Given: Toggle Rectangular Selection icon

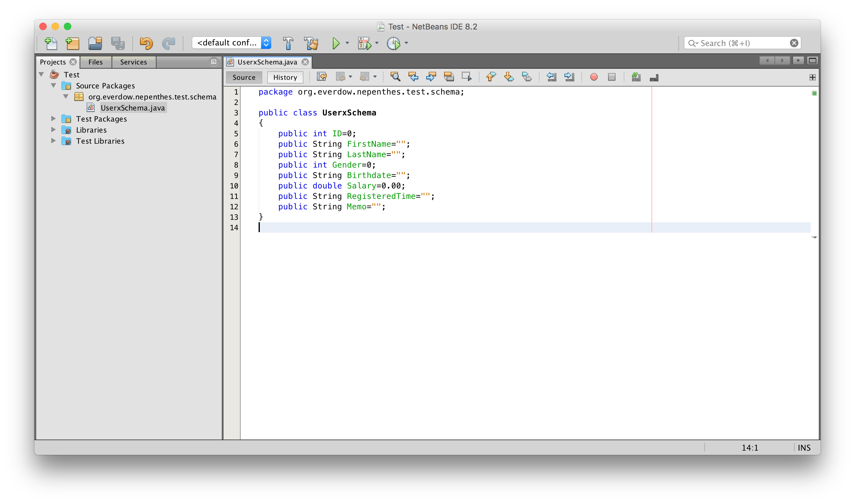Looking at the screenshot, I should coord(467,77).
